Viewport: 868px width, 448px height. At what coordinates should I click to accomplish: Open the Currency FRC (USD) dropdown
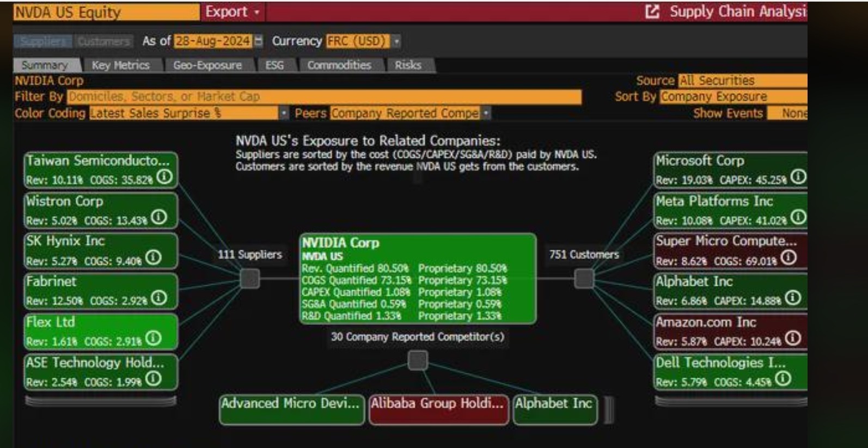click(363, 41)
